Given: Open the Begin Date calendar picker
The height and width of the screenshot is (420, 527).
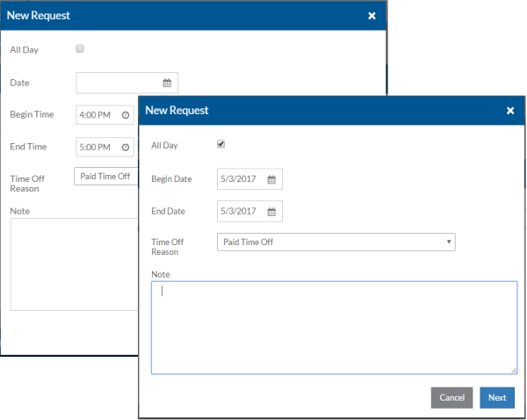Looking at the screenshot, I should click(271, 179).
